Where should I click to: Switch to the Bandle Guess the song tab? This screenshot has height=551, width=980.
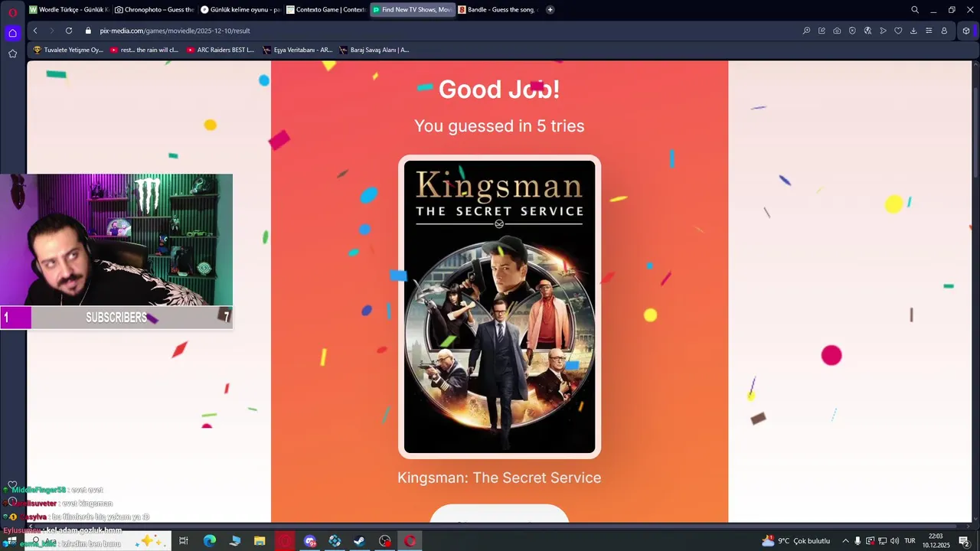coord(498,10)
